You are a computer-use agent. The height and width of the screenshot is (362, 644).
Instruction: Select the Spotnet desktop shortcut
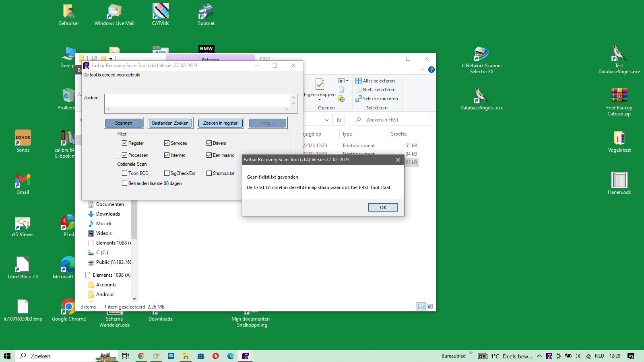click(206, 14)
